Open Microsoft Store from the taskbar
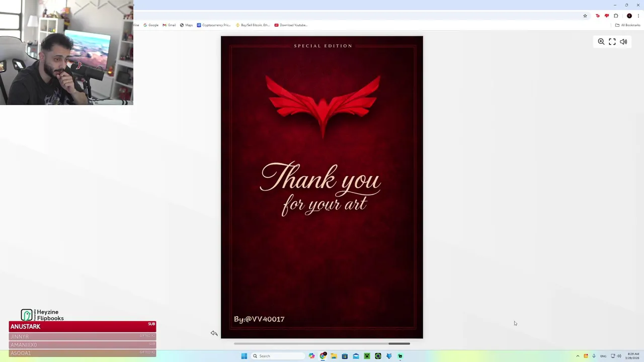 point(345,356)
